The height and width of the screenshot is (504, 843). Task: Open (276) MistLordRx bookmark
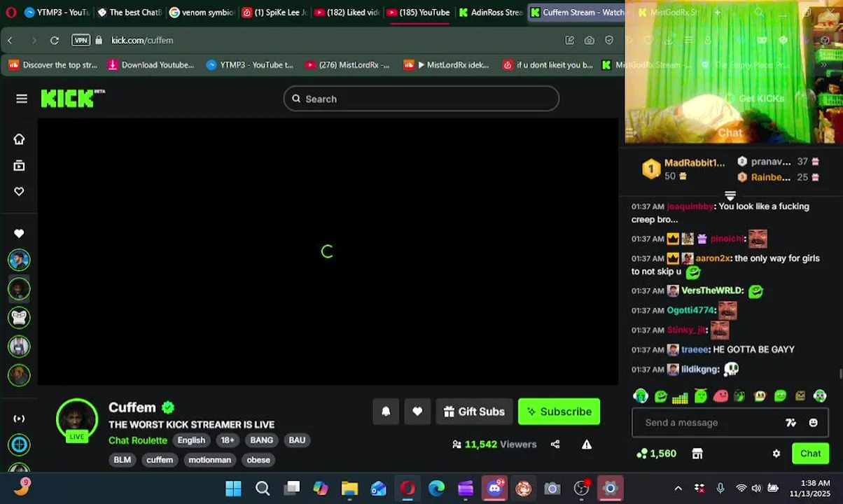[x=347, y=65]
